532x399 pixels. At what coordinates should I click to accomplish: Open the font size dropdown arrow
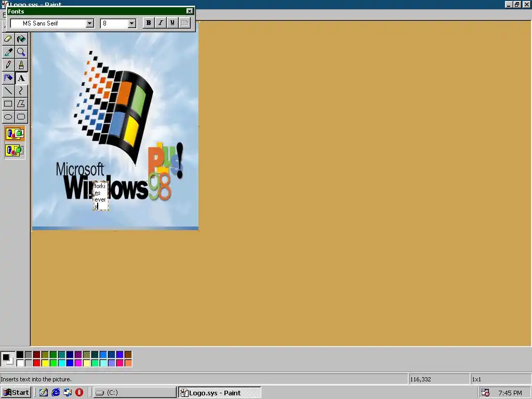131,23
